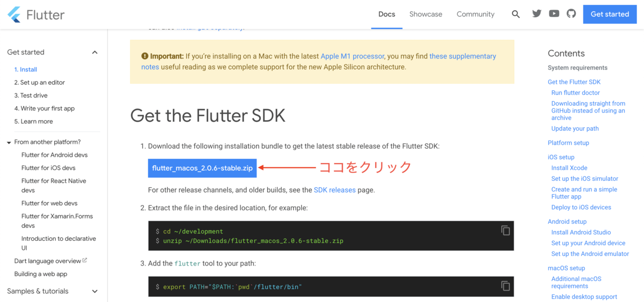Go to 4. Write your first app
Viewport: 644px width, 302px height.
click(x=45, y=108)
